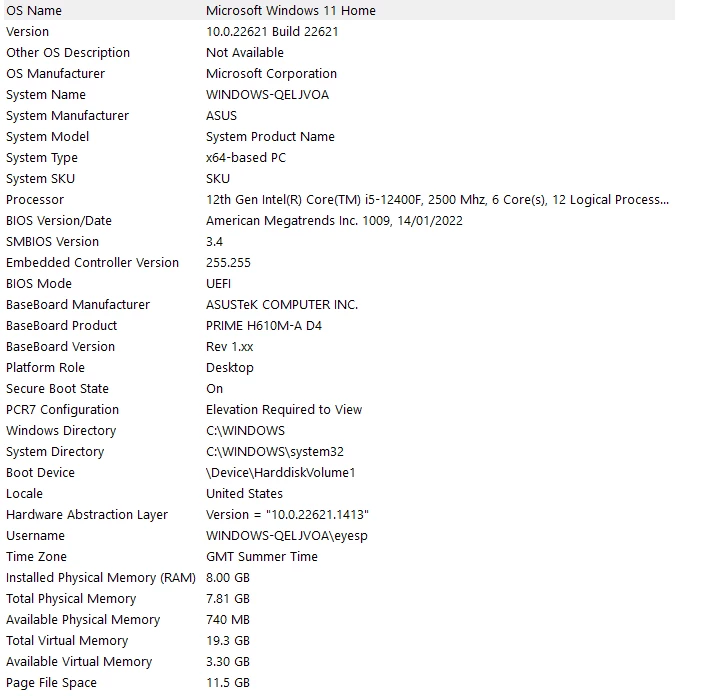This screenshot has height=696, width=719.
Task: Click the 'UEFI' value
Action: coord(218,284)
